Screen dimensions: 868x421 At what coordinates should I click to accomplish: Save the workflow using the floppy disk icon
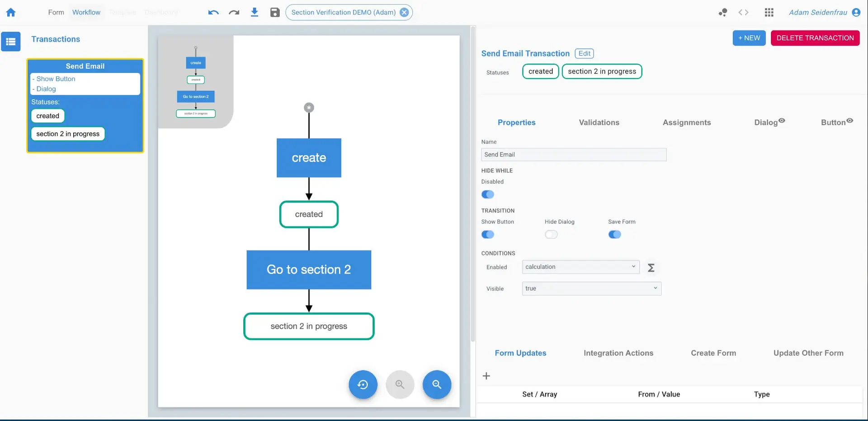(275, 12)
